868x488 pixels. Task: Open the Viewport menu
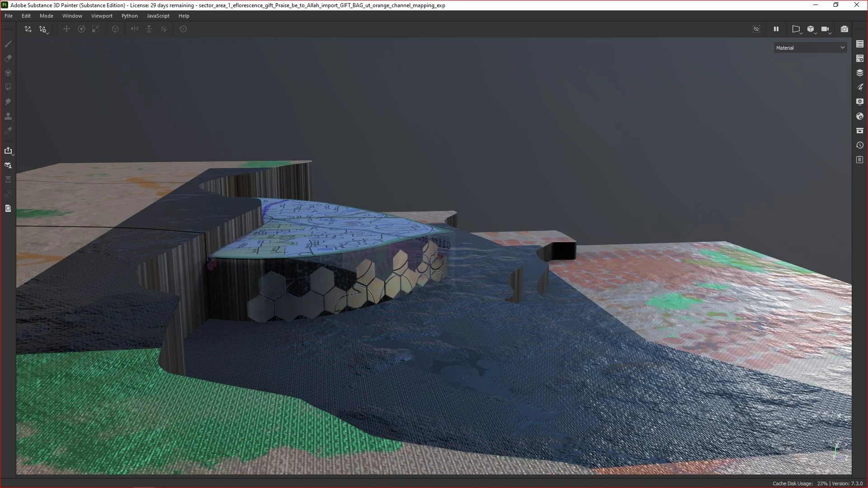point(102,16)
